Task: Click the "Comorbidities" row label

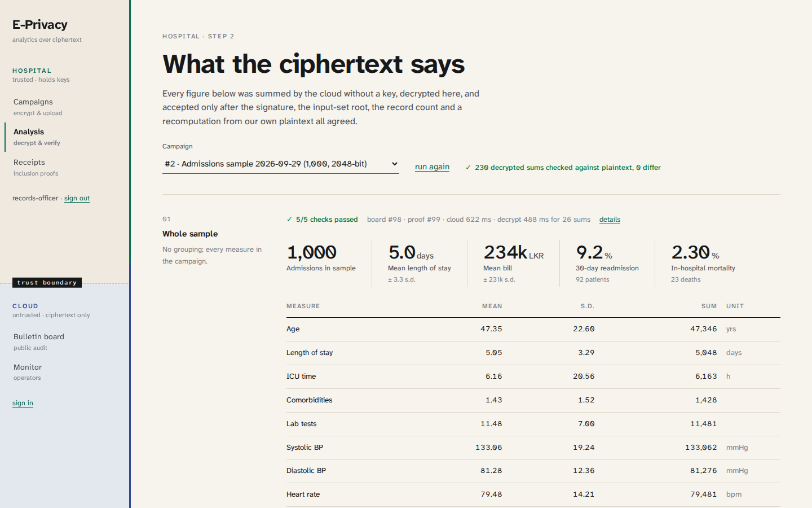Action: pos(310,400)
